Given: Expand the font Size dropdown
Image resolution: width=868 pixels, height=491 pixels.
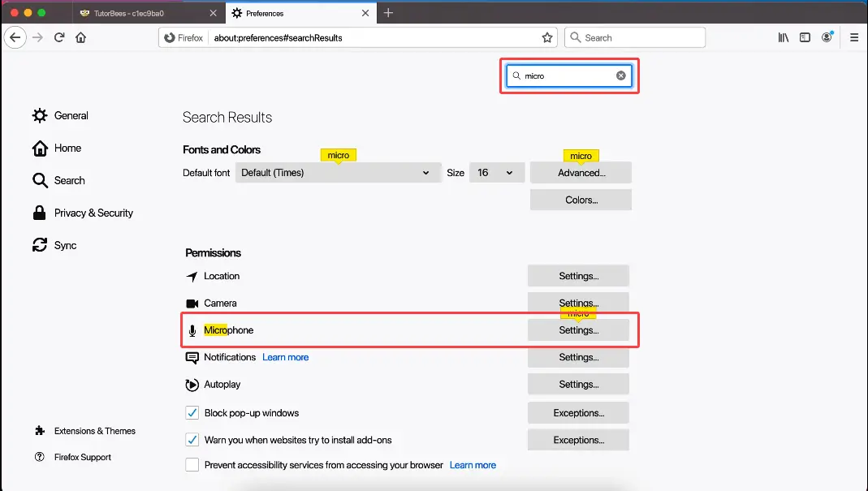Looking at the screenshot, I should pos(496,173).
